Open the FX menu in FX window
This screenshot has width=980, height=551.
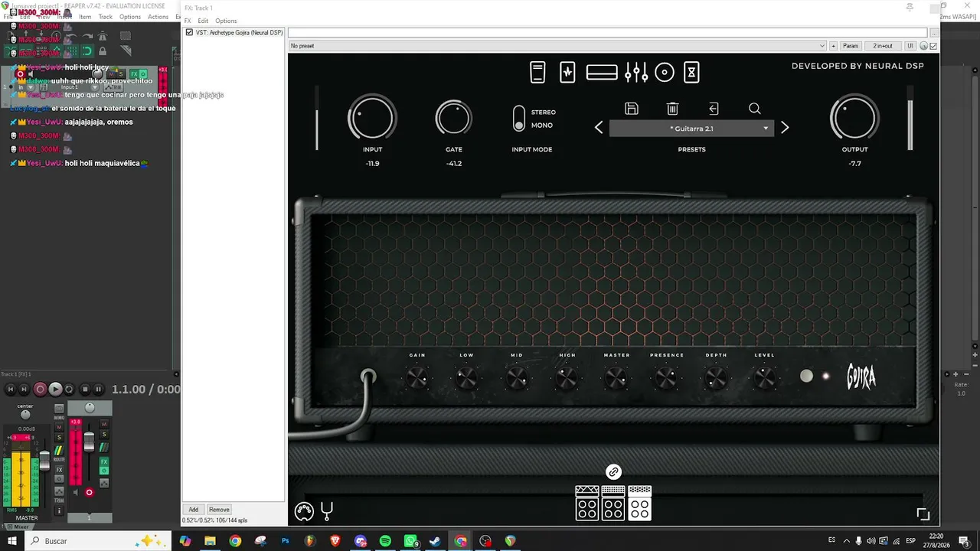click(188, 21)
